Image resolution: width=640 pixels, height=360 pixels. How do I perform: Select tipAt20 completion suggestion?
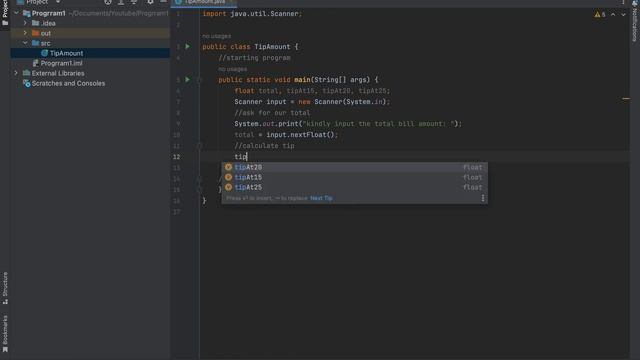pos(354,167)
